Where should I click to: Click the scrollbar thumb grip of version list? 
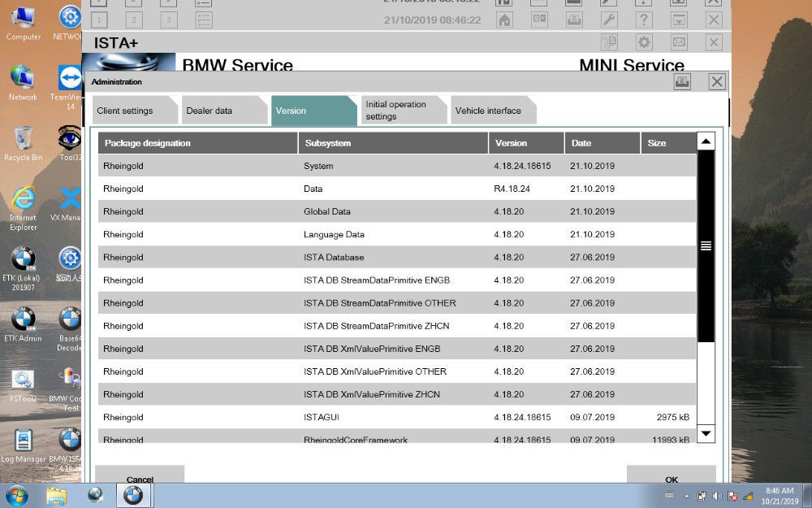[x=706, y=245]
